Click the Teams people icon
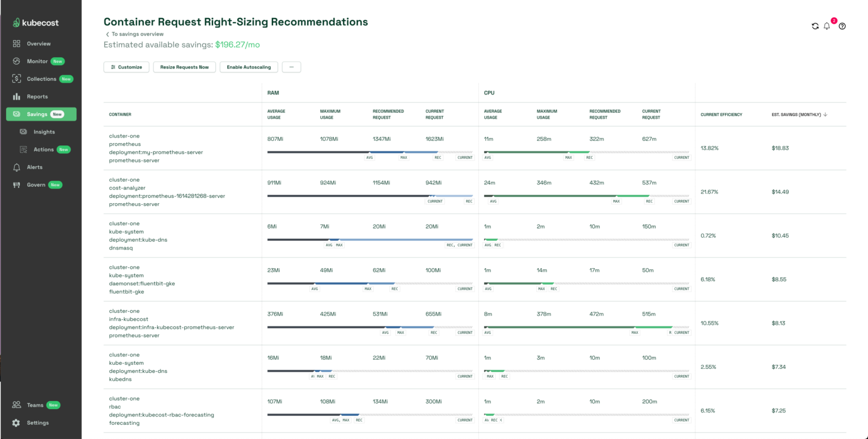Viewport: 868px width, 439px height. coord(16,405)
